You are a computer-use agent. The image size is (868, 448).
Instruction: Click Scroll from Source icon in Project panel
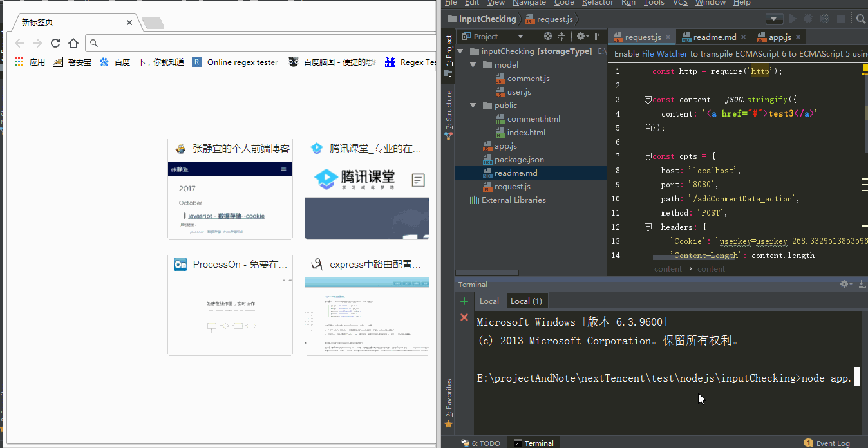pyautogui.click(x=548, y=37)
